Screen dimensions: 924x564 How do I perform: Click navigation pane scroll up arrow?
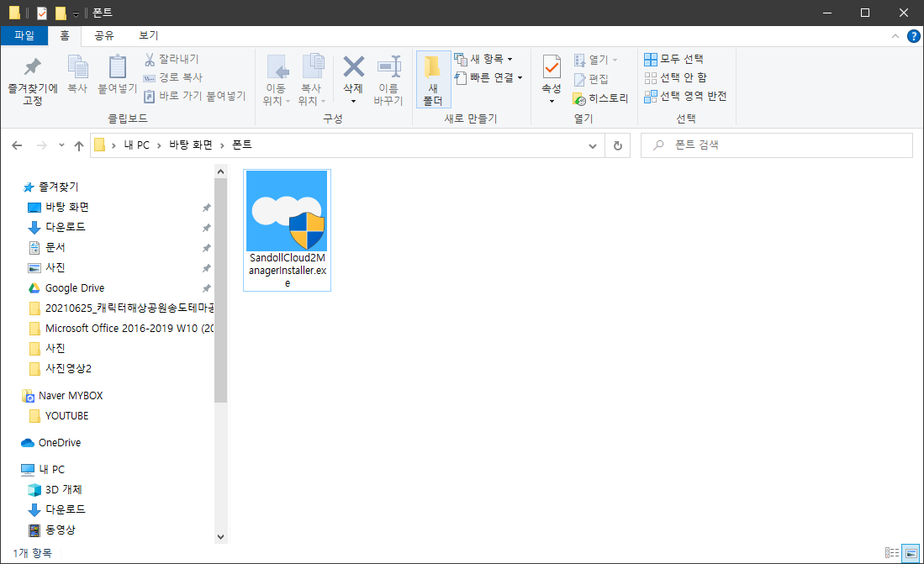(x=220, y=171)
